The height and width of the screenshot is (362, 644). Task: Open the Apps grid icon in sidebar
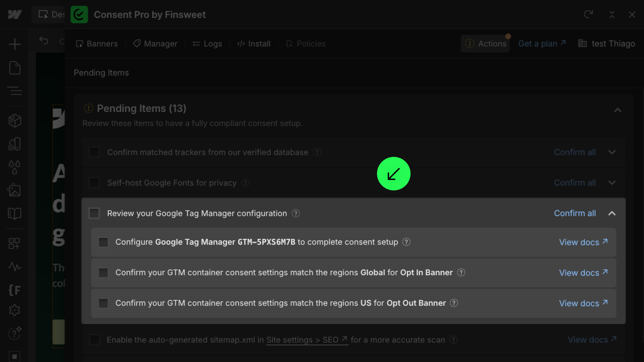14,243
